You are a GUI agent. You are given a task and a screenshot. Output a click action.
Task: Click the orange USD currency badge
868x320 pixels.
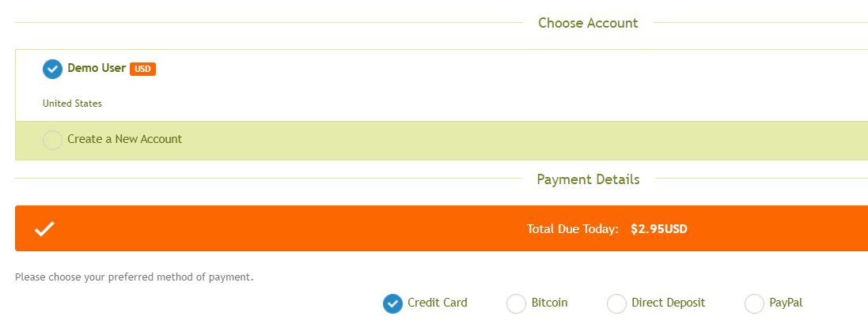click(143, 69)
